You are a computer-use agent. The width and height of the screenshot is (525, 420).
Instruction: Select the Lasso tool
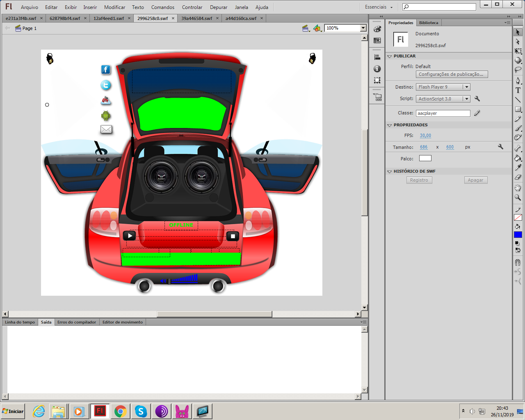[x=518, y=70]
